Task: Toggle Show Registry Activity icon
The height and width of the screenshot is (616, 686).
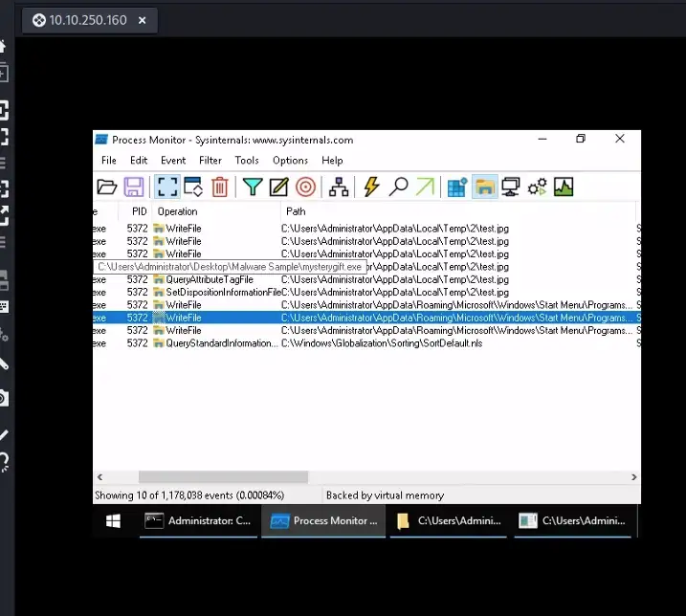Action: (x=457, y=187)
